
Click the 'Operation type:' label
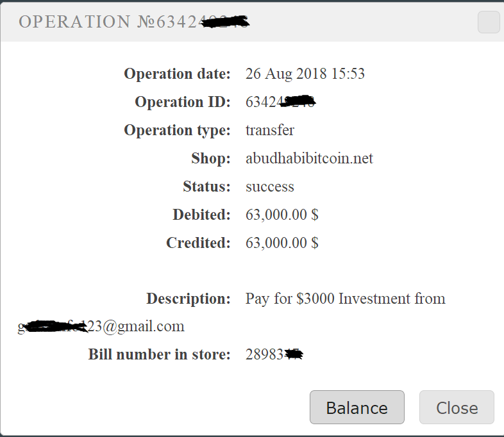(177, 130)
